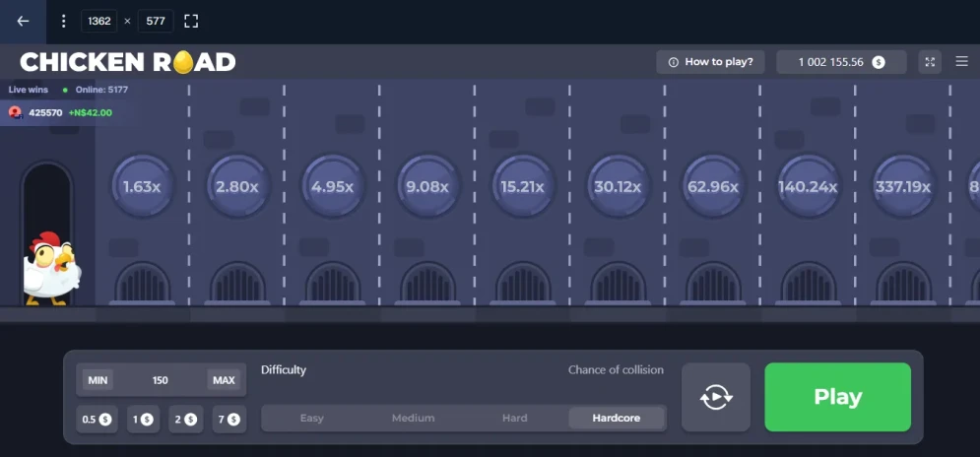Viewport: 980px width, 457px height.
Task: Open the How to play? guide
Action: click(710, 62)
